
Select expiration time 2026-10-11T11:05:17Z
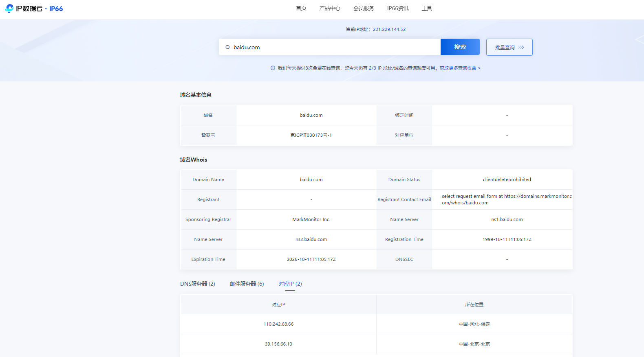coord(311,259)
